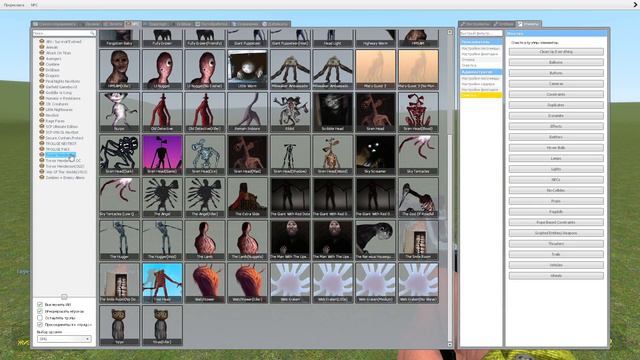The image size is (640, 360).
Task: Click the NPC grid scrollbar down arrow
Action: click(x=450, y=345)
